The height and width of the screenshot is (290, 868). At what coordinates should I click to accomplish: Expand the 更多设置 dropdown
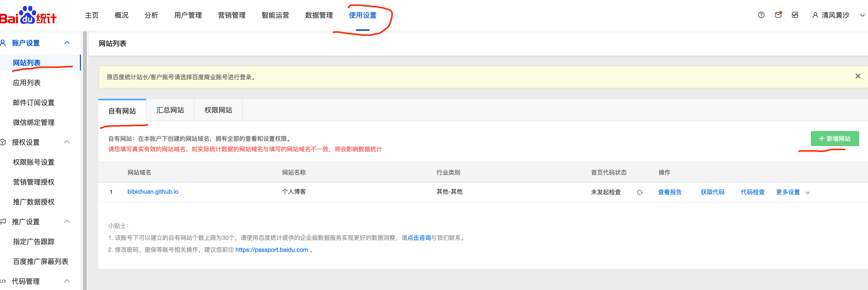[x=807, y=192]
